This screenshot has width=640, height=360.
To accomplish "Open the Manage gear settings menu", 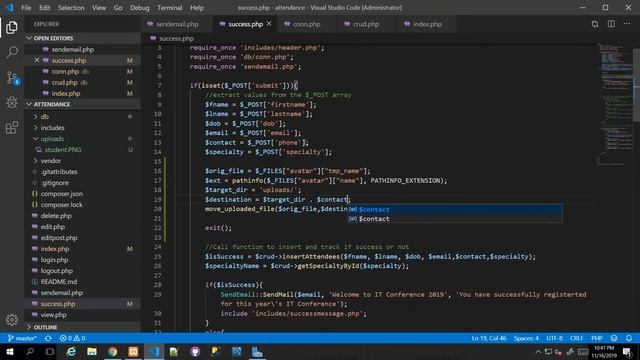I will (12, 320).
